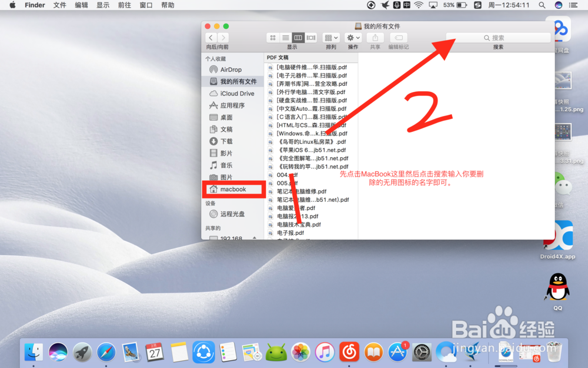Screen dimensions: 588x368
Task: Open the 操作 gear action menu
Action: [x=353, y=38]
